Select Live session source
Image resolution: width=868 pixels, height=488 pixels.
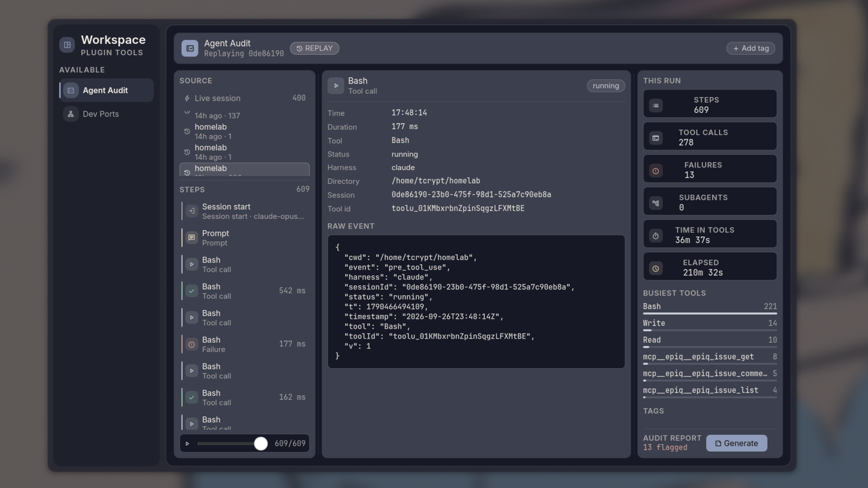pyautogui.click(x=245, y=98)
